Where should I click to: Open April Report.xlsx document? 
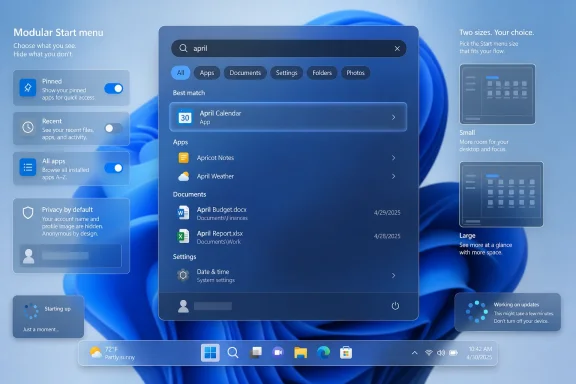pos(288,237)
